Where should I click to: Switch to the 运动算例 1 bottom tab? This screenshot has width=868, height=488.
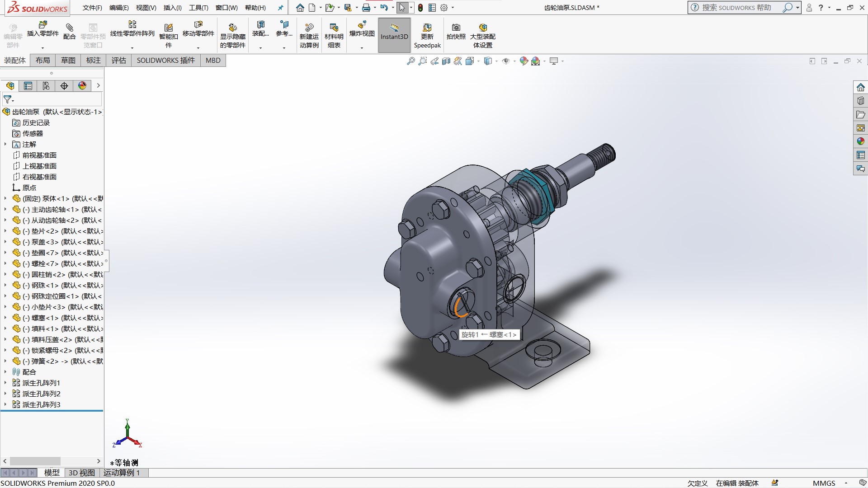(122, 473)
